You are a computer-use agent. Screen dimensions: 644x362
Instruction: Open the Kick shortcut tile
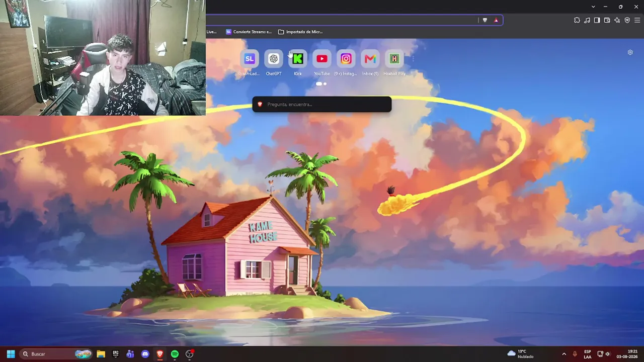[298, 59]
